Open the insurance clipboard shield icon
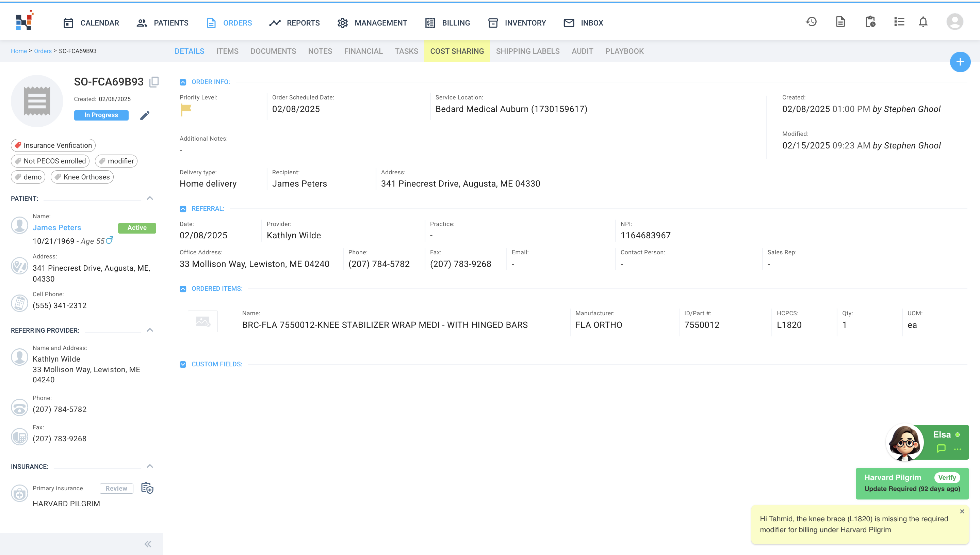Screen dimensions: 980x555 pos(147,488)
